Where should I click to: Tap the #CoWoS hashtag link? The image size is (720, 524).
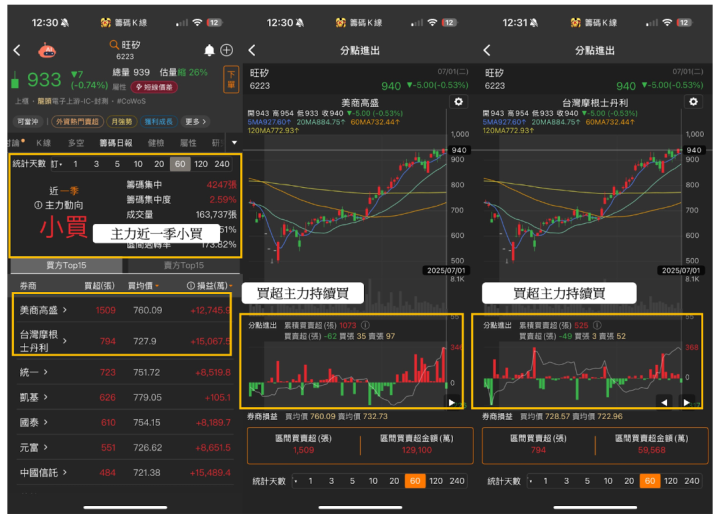tap(131, 101)
